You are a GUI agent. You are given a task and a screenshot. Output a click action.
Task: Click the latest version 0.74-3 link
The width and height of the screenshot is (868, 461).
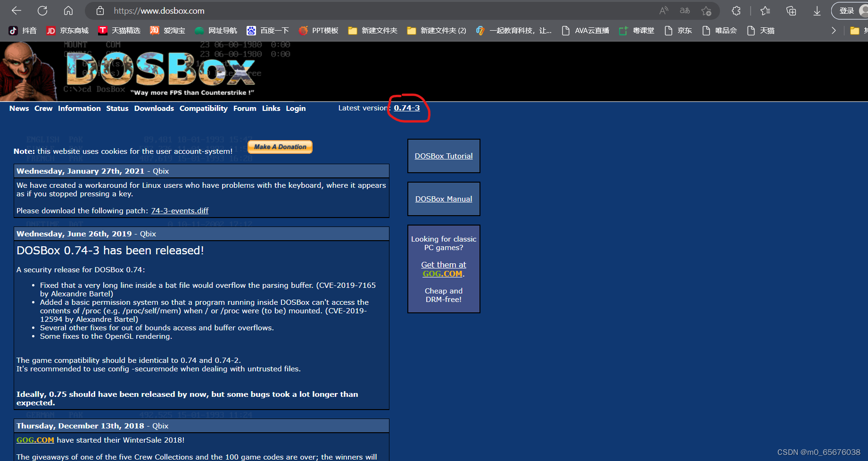[407, 108]
